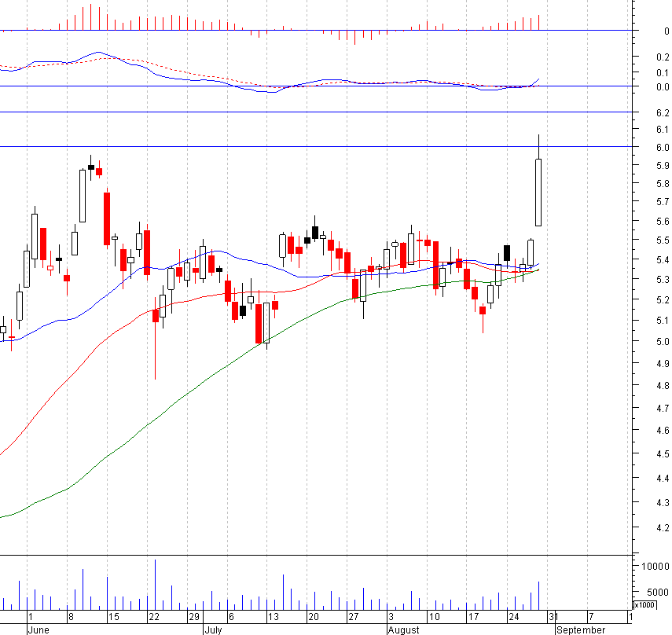Select the '5.8' price axis label
Image resolution: width=672 pixels, height=635 pixels.
pos(663,184)
